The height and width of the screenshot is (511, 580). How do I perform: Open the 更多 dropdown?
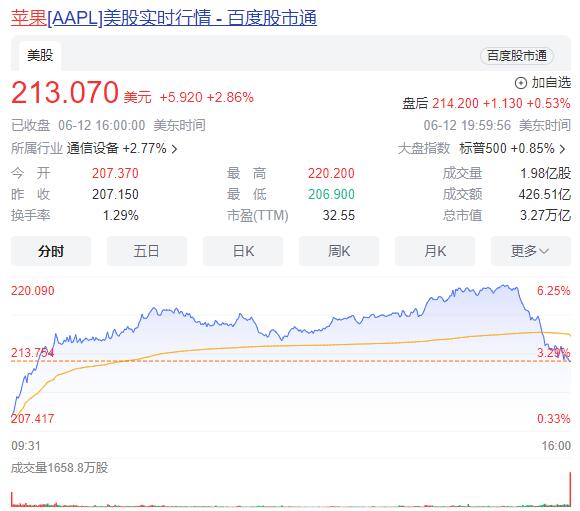click(531, 251)
